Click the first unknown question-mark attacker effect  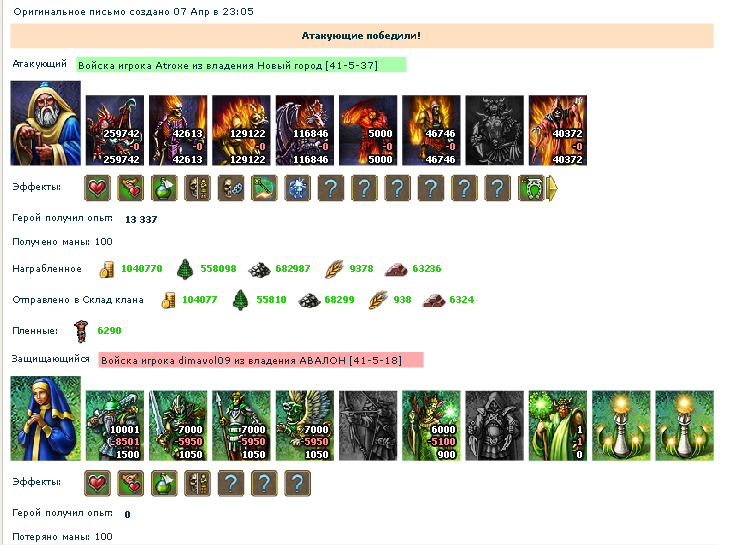(x=331, y=188)
